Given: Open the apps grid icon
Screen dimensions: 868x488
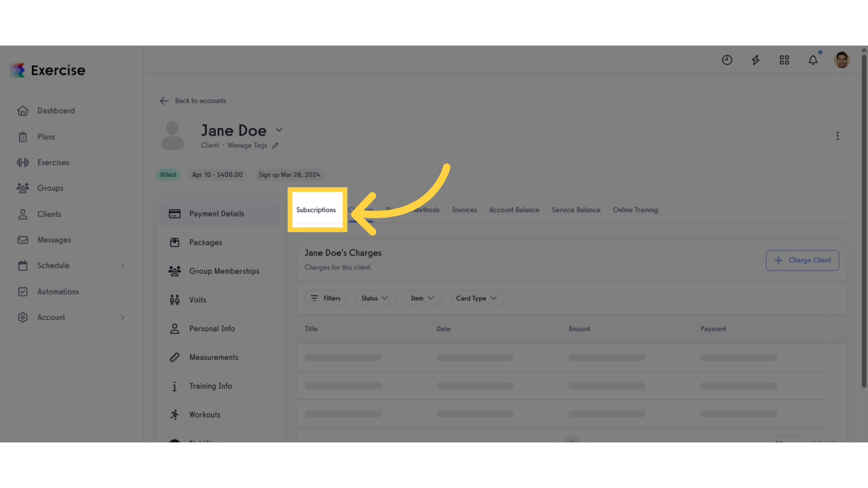Looking at the screenshot, I should tap(784, 60).
